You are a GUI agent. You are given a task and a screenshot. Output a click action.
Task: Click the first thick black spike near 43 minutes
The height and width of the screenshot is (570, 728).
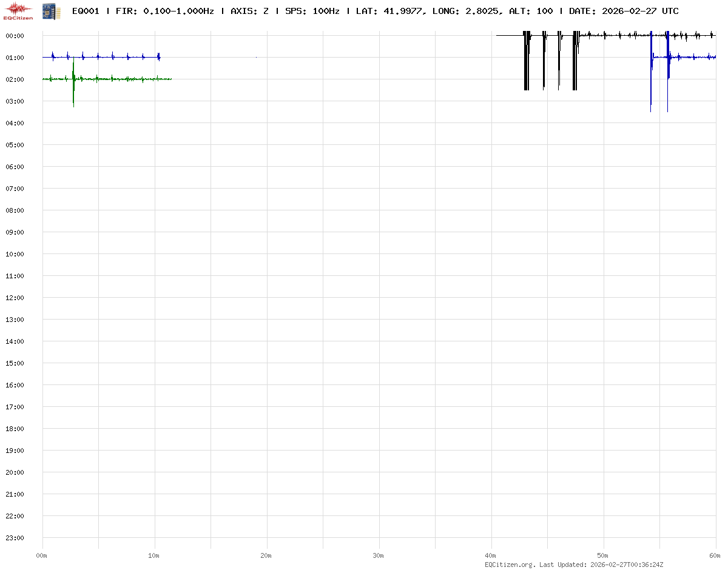pyautogui.click(x=526, y=61)
